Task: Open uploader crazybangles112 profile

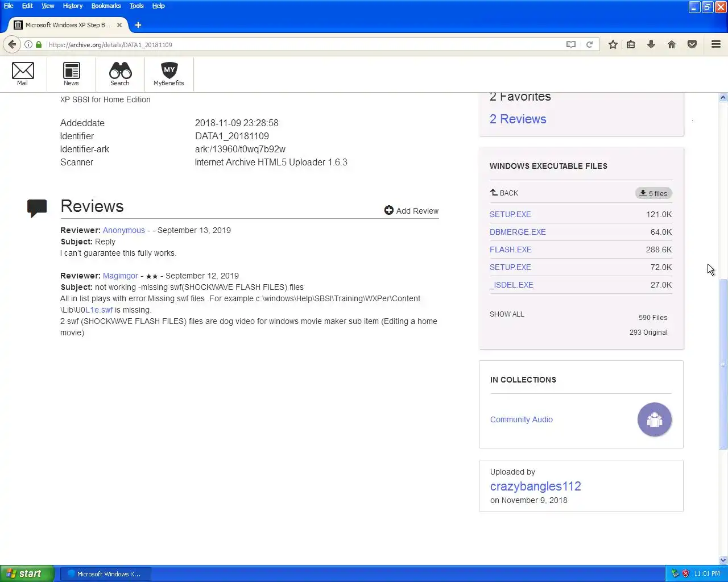Action: click(x=536, y=486)
